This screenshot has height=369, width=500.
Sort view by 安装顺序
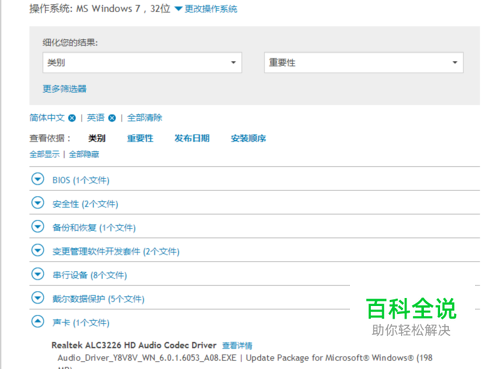248,138
